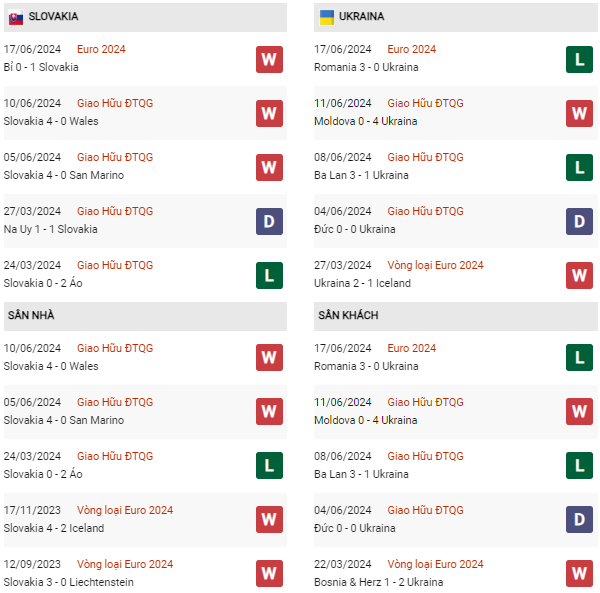Click W badge for Slovakia 3 - 0 Liechtenstein

(269, 573)
